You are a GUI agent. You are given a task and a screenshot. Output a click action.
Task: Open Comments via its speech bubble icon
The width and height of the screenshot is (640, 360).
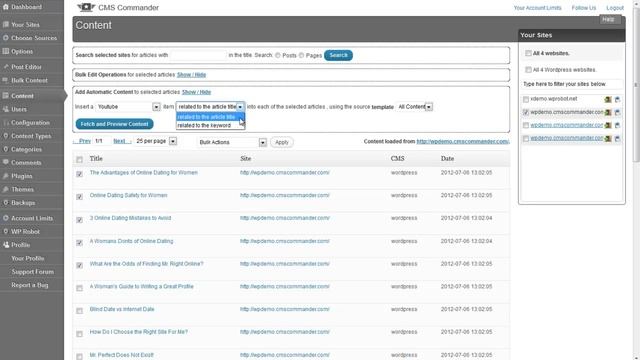click(6, 162)
